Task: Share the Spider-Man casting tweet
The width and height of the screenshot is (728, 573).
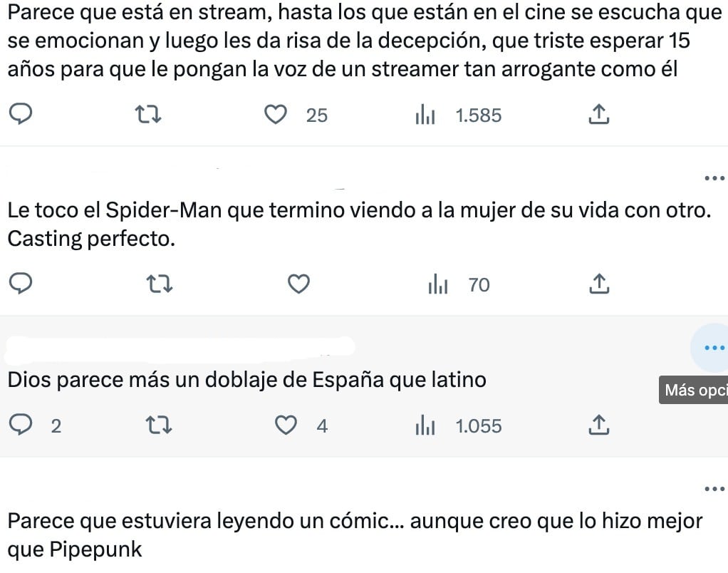Action: [599, 284]
